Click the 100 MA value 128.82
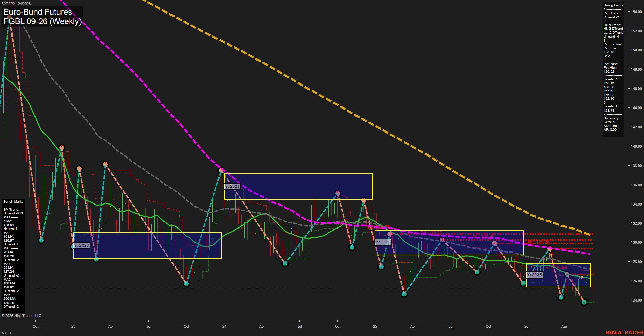This screenshot has width=644, height=336. coord(9,287)
